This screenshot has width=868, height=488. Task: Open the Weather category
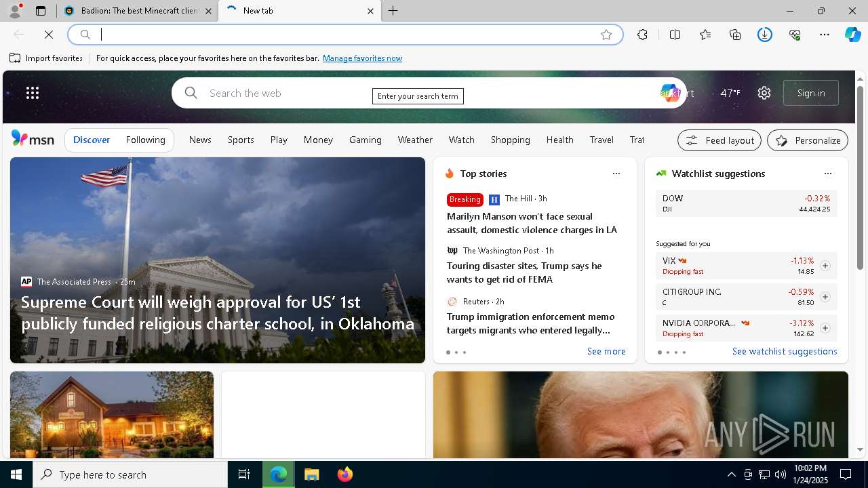(415, 140)
